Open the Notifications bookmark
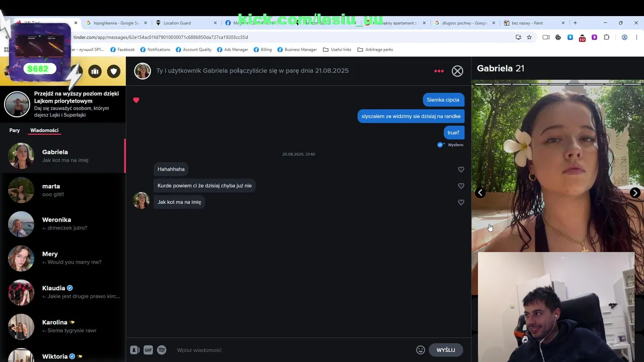Image resolution: width=644 pixels, height=362 pixels. tap(155, 50)
